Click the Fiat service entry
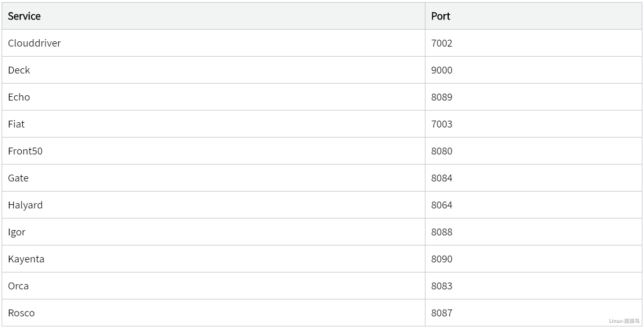Screen dimensions: 644x328 (16, 124)
